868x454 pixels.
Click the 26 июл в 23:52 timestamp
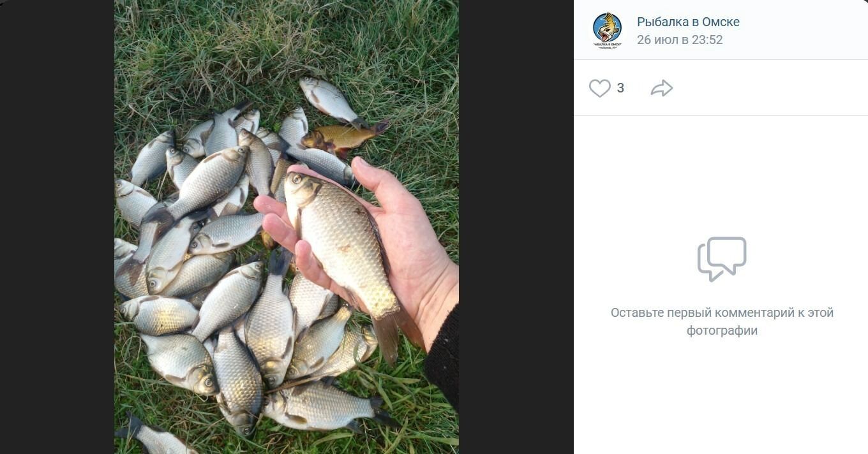pyautogui.click(x=680, y=40)
